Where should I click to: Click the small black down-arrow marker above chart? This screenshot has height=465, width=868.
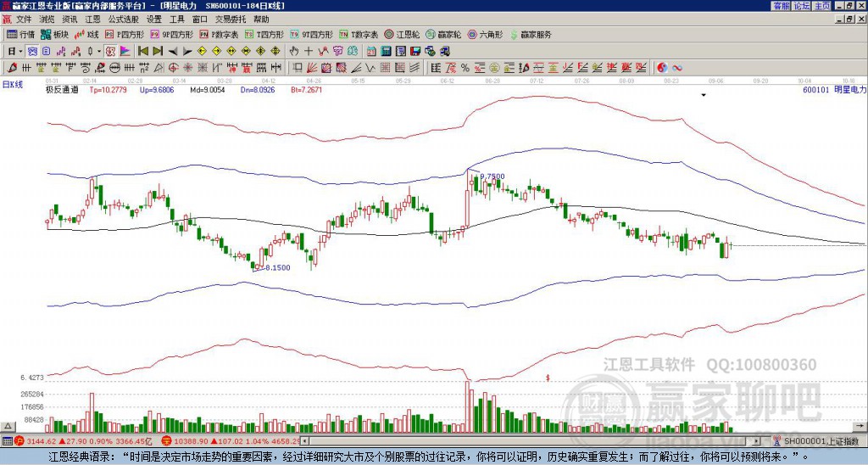704,95
